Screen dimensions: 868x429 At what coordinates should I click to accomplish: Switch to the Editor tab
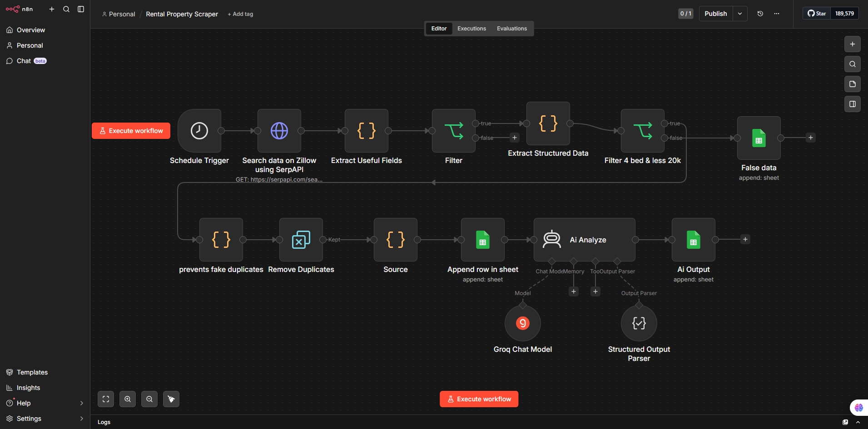pos(439,29)
